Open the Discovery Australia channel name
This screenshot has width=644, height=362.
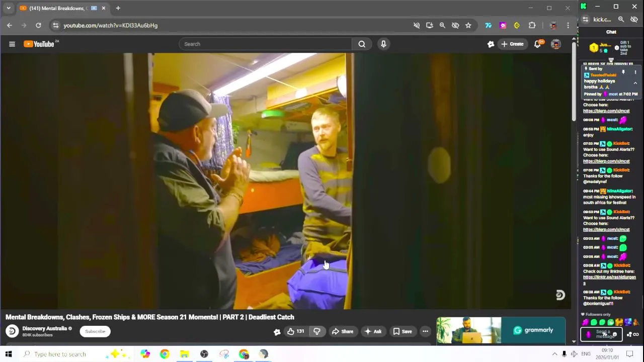(x=44, y=329)
